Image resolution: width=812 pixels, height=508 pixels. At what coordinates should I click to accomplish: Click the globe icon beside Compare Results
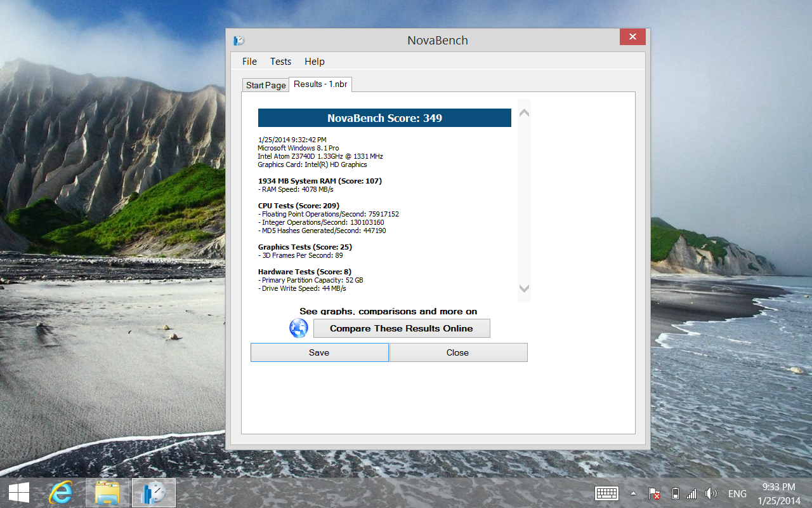click(298, 328)
